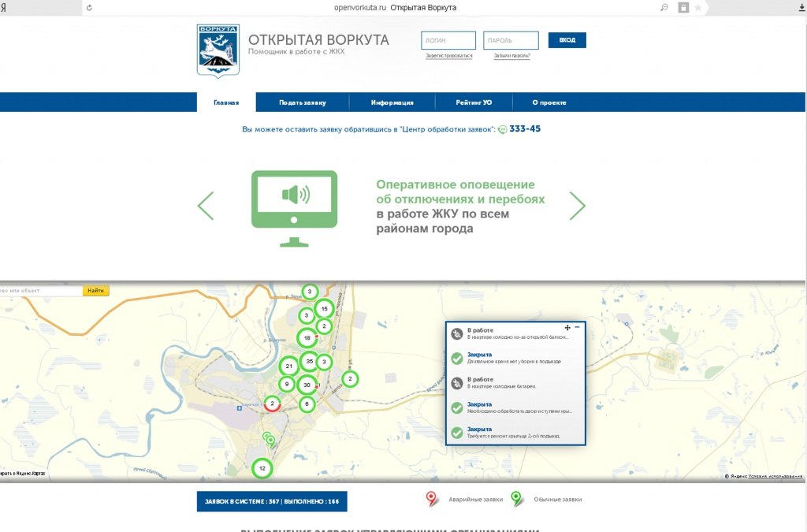Image resolution: width=807 pixels, height=532 pixels.
Task: Click the 'Зарегистрироваться' link
Action: pyautogui.click(x=448, y=56)
